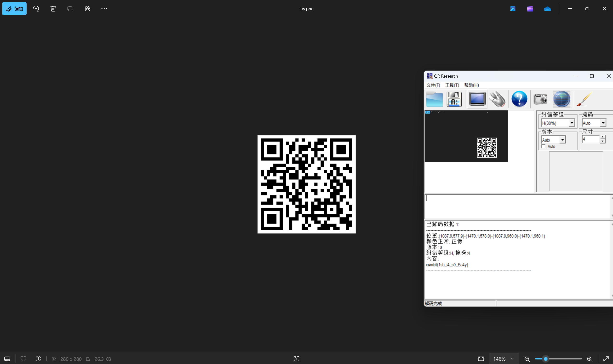This screenshot has height=364, width=613.
Task: Open 帮助(H) menu in QR Research
Action: coord(471,85)
